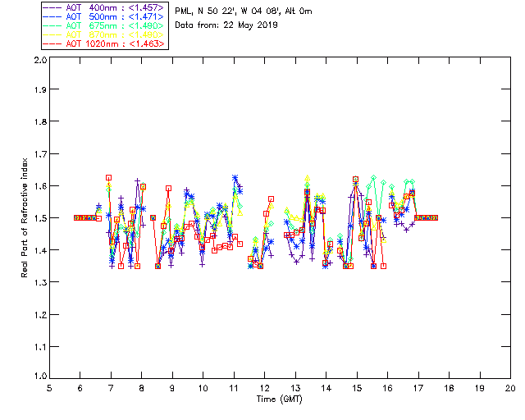Click the 1.5 y-axis tick label

[40, 218]
